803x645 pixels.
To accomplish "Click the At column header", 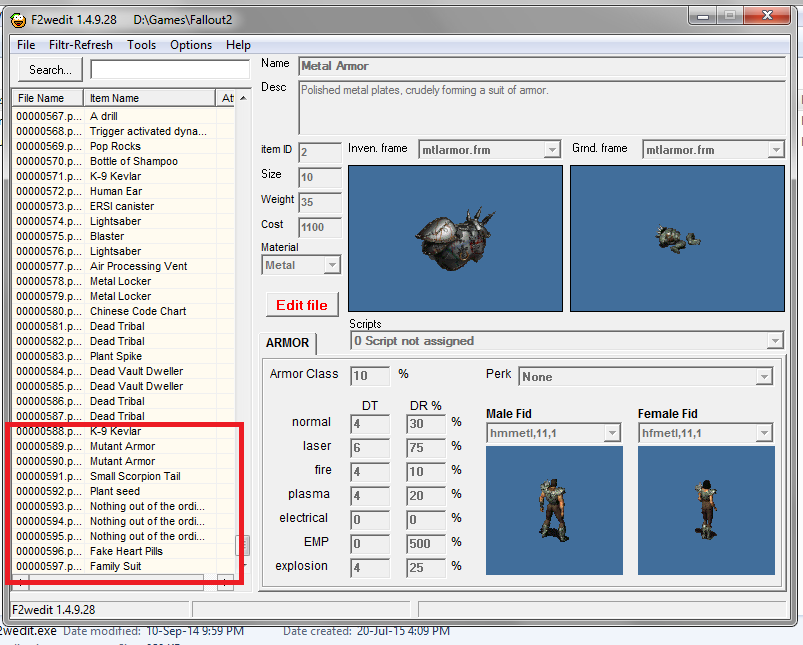I will point(226,98).
